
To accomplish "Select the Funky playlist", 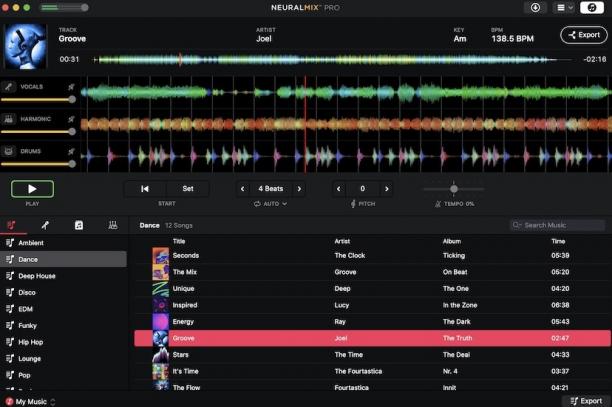I will (x=63, y=325).
